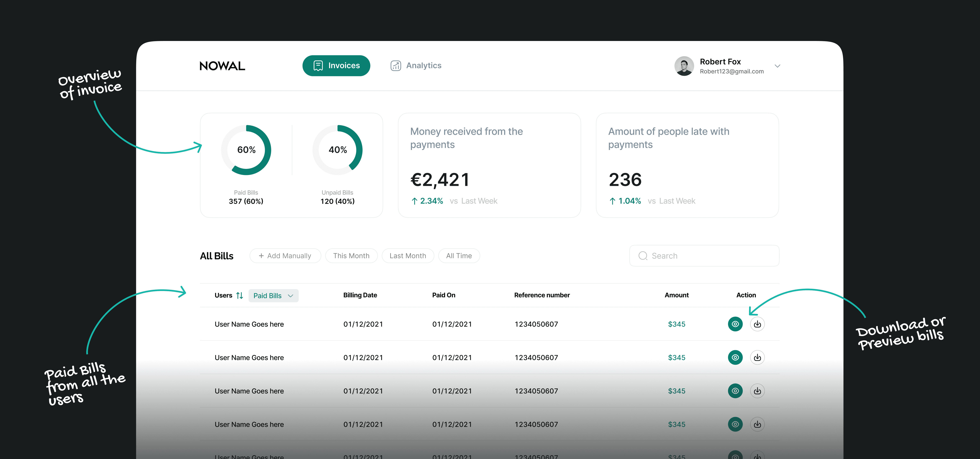Viewport: 980px width, 459px height.
Task: Click the first row's reference number 1234050607
Action: pyautogui.click(x=536, y=324)
